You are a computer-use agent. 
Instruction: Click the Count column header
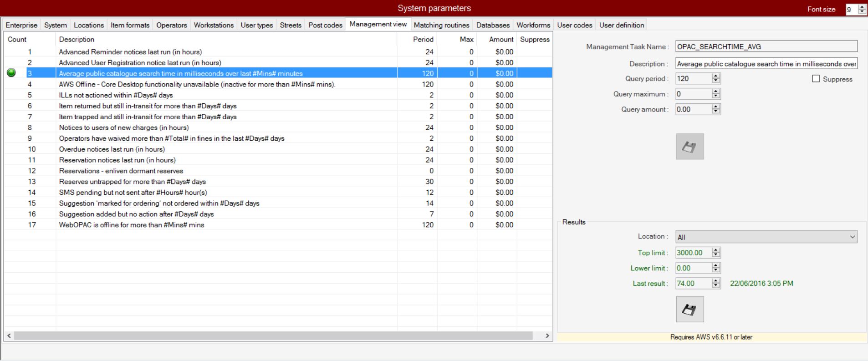30,40
